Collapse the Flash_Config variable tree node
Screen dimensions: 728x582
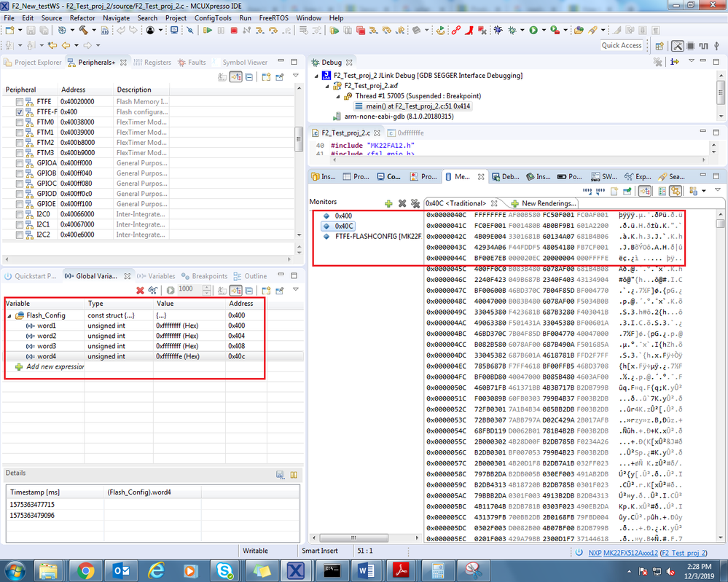[9, 315]
